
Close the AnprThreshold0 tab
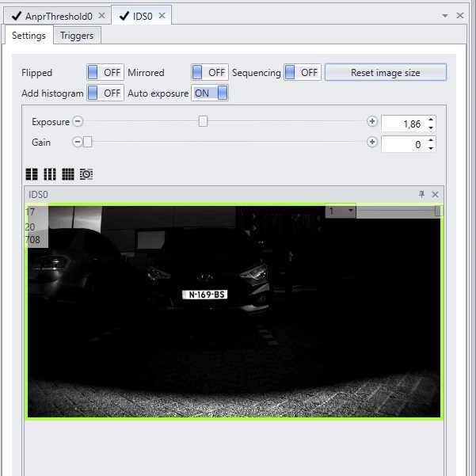(101, 16)
